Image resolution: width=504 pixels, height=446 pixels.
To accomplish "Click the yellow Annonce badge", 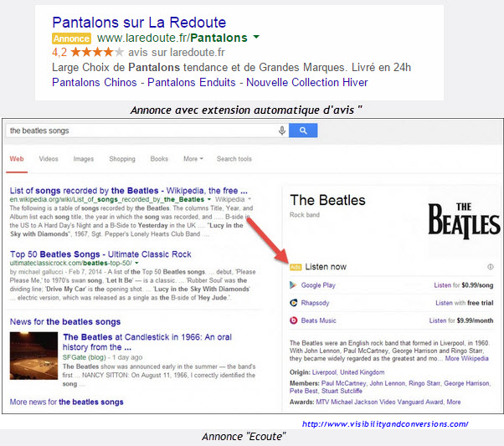I will coord(71,38).
